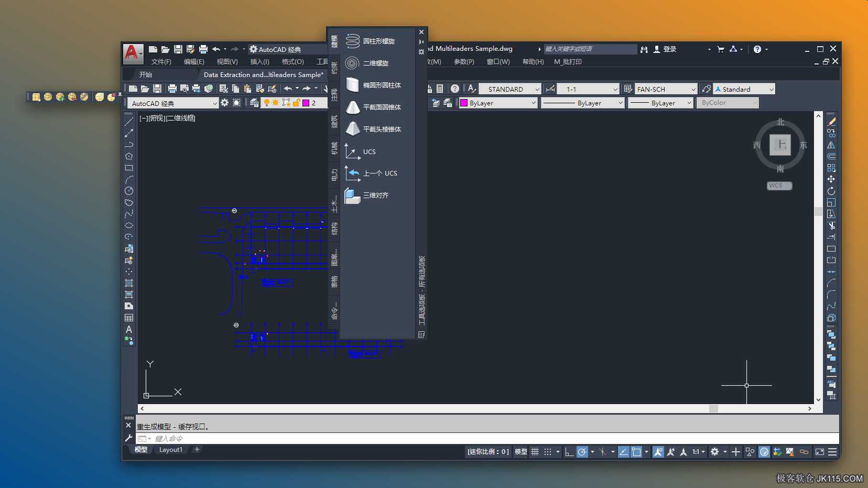Click the Plot icon in Standard toolbar

[172, 89]
